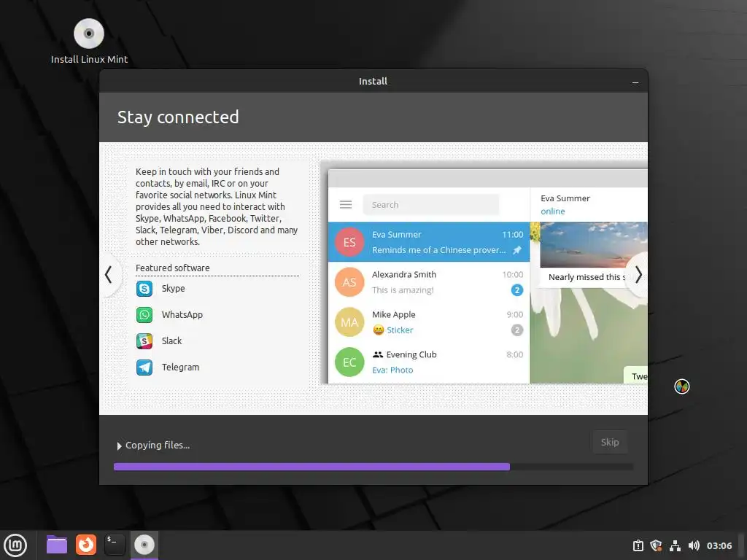
Task: Click the AS avatar for Alexandra Smith
Action: click(x=349, y=282)
